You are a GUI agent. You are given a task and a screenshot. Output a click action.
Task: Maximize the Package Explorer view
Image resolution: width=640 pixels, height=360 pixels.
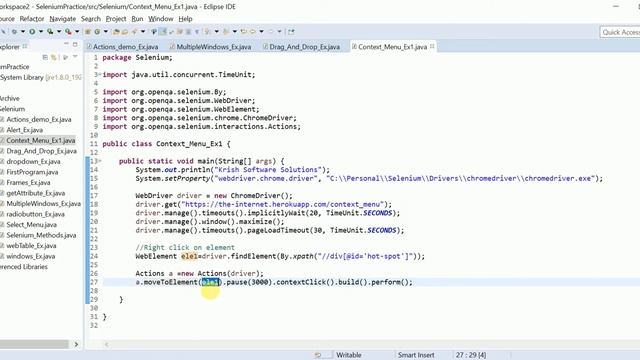[x=75, y=44]
